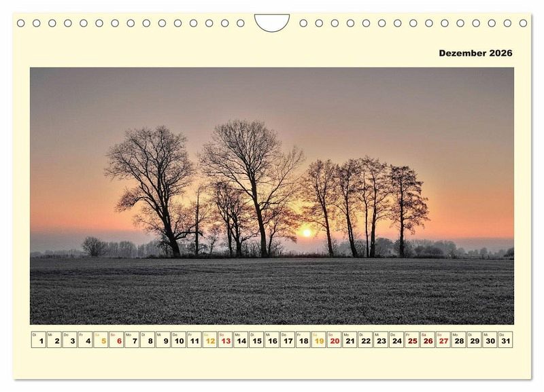Viewport: 544px width, 392px height.
Task: Select Sunday the 6th in red
Action: (x=117, y=340)
